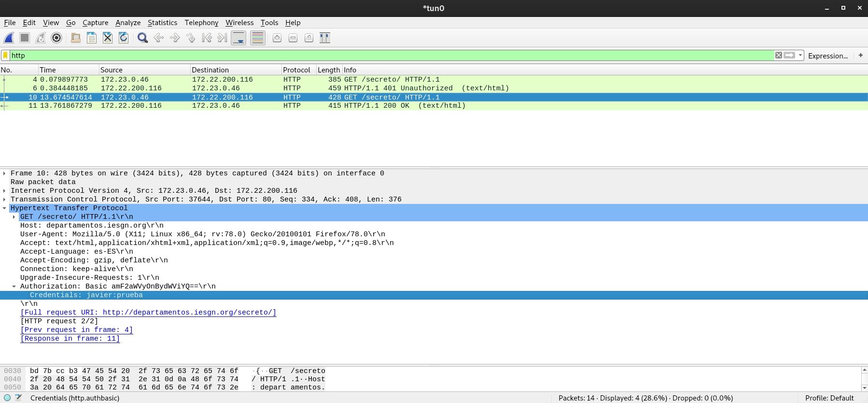868x403 pixels.
Task: Jump to the last packet
Action: click(223, 38)
